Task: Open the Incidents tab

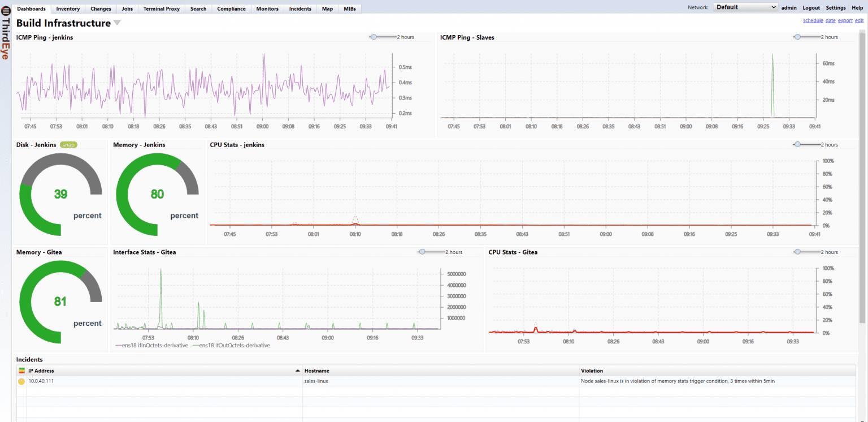Action: coord(300,8)
